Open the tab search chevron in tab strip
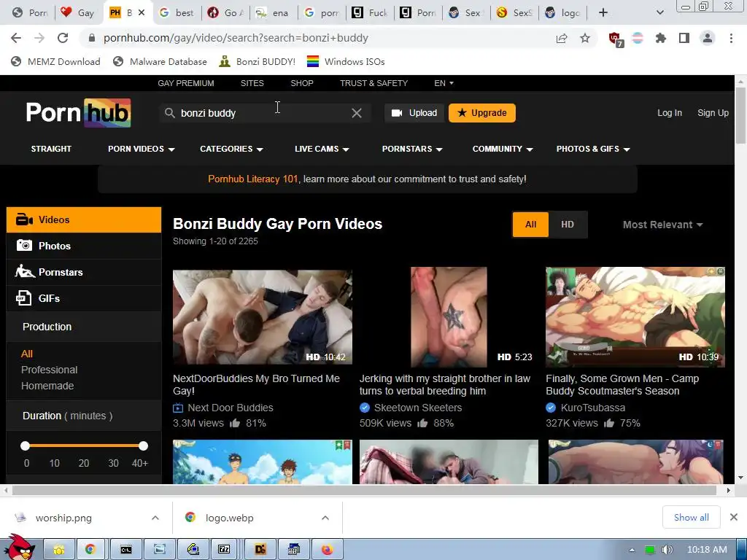The image size is (747, 560). point(659,12)
